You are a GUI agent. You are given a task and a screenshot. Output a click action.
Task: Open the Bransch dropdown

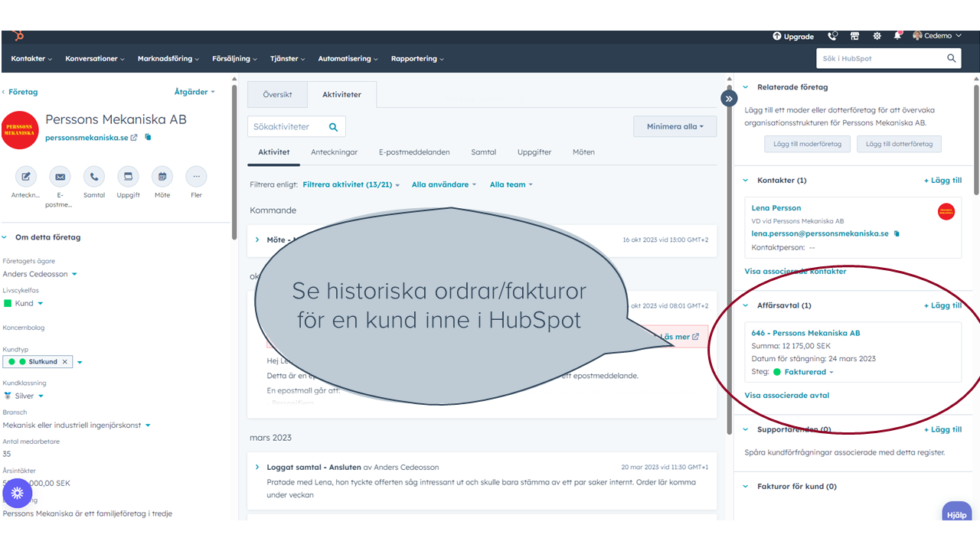point(77,425)
